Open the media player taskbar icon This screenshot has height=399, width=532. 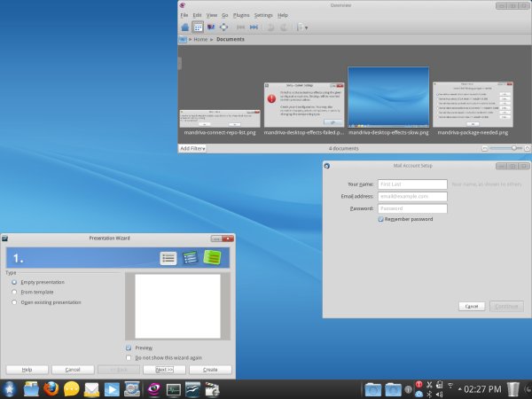112,388
